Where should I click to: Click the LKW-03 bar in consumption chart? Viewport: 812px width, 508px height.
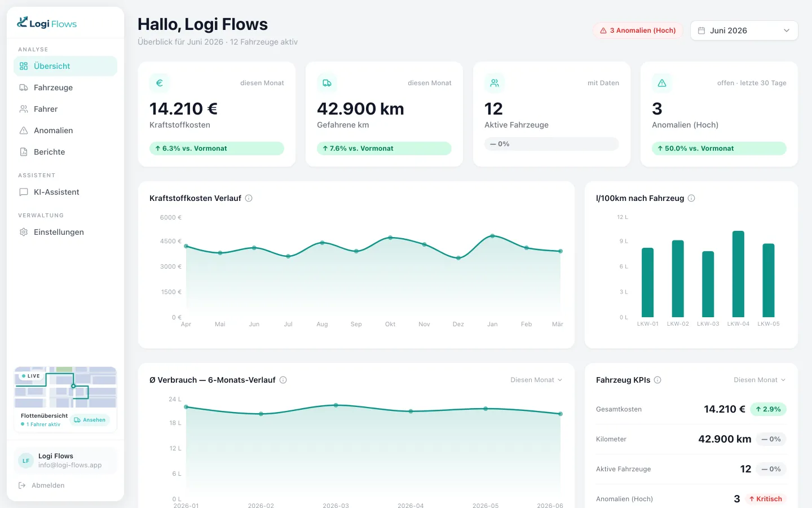point(708,284)
